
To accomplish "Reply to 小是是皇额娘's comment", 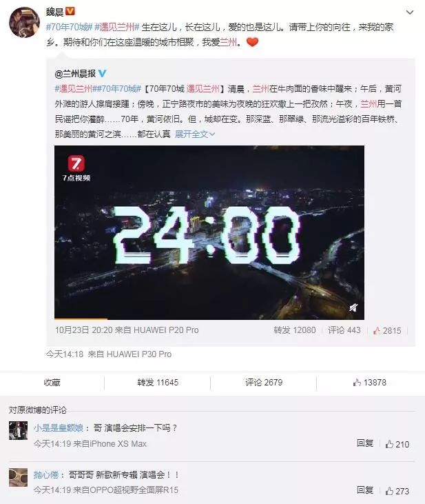I will [x=365, y=443].
